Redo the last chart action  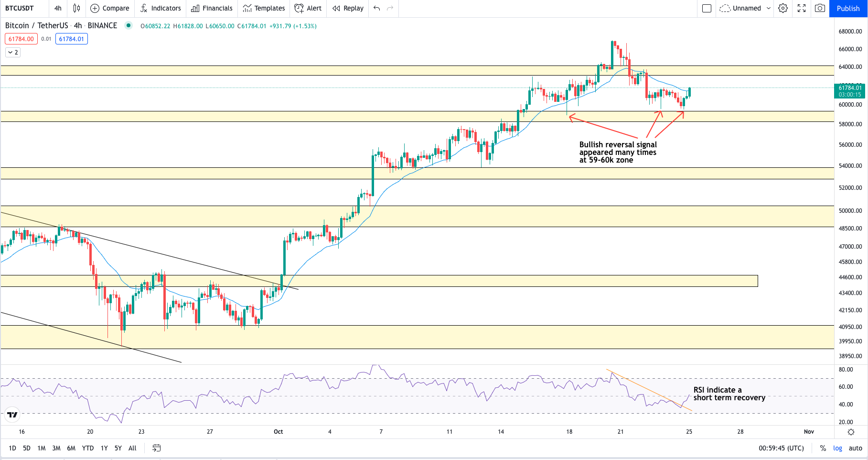[x=390, y=8]
